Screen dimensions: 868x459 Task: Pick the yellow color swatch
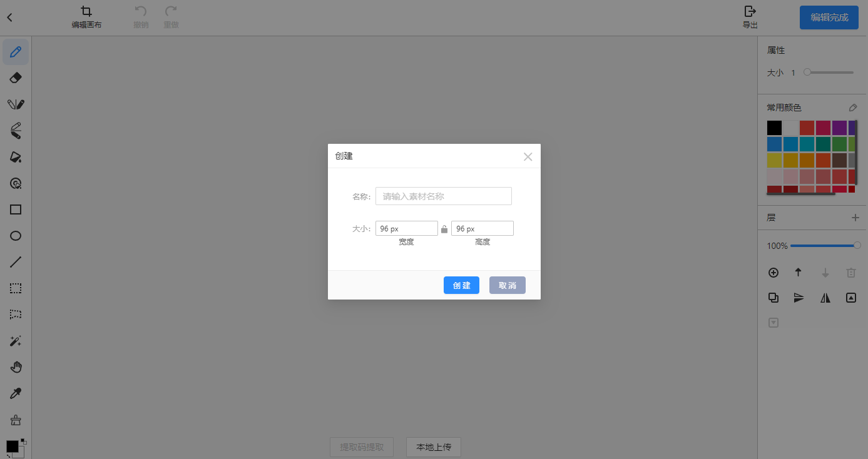pyautogui.click(x=774, y=160)
